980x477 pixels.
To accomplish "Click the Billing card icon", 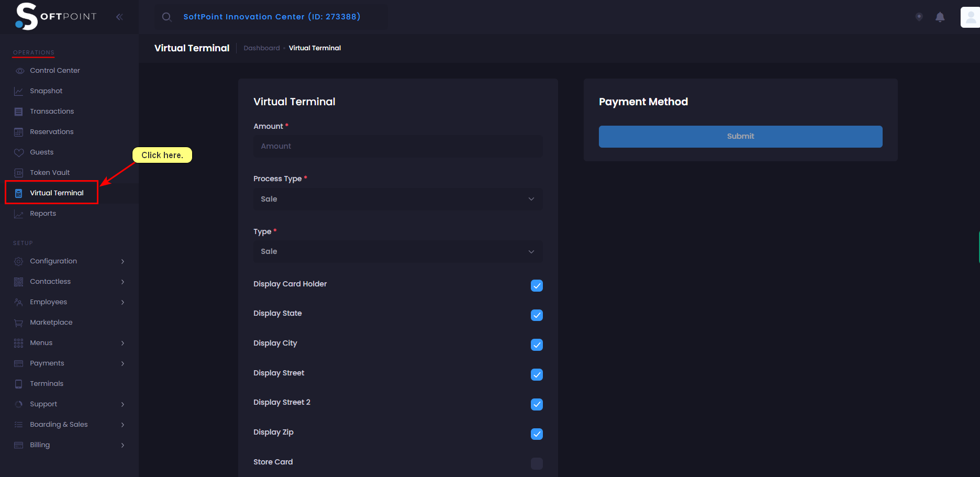I will [19, 445].
